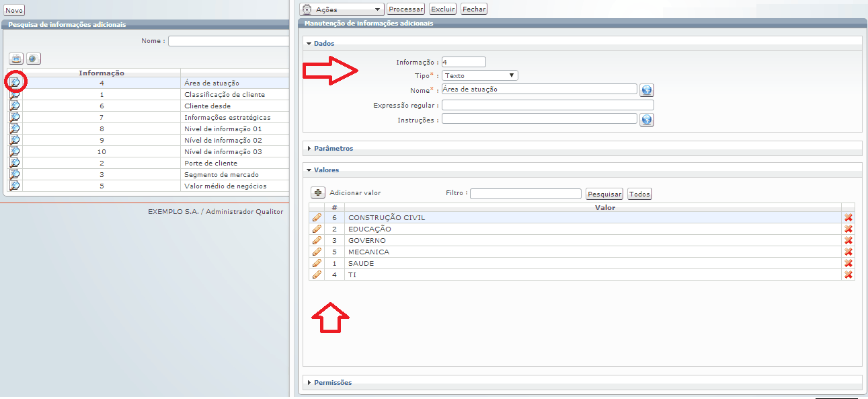This screenshot has height=399, width=868.
Task: Click the Processar button
Action: tap(405, 9)
